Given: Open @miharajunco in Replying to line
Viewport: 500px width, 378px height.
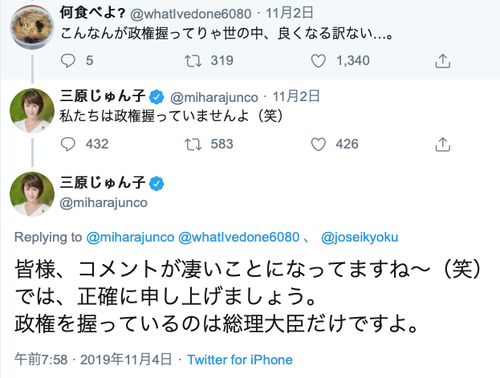Looking at the screenshot, I should coord(130,237).
